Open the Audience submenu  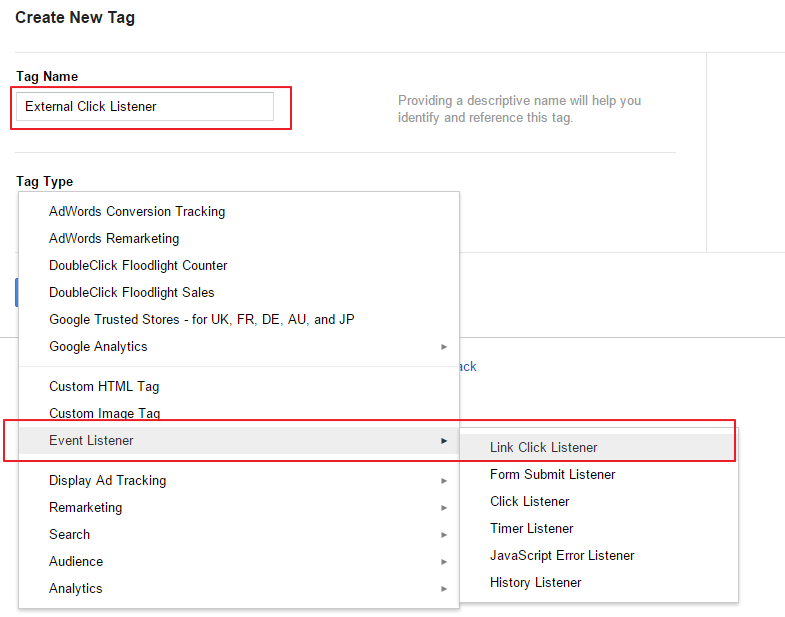click(239, 562)
